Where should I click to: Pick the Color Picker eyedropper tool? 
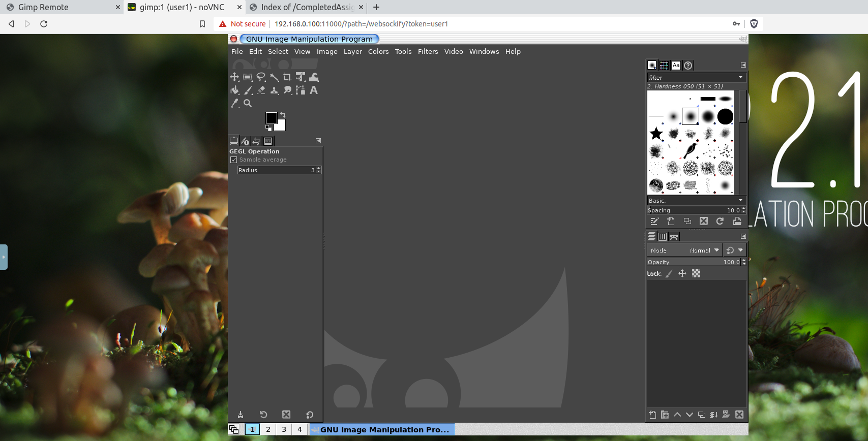(x=234, y=103)
